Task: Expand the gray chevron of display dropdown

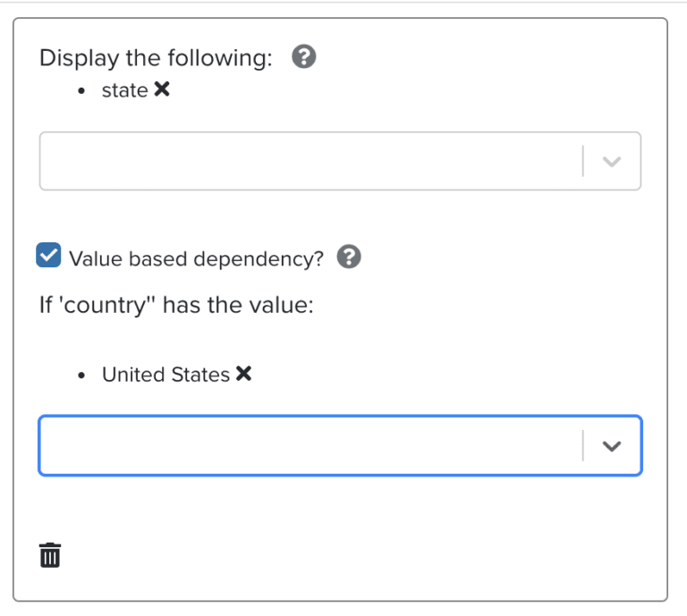Action: [x=612, y=162]
